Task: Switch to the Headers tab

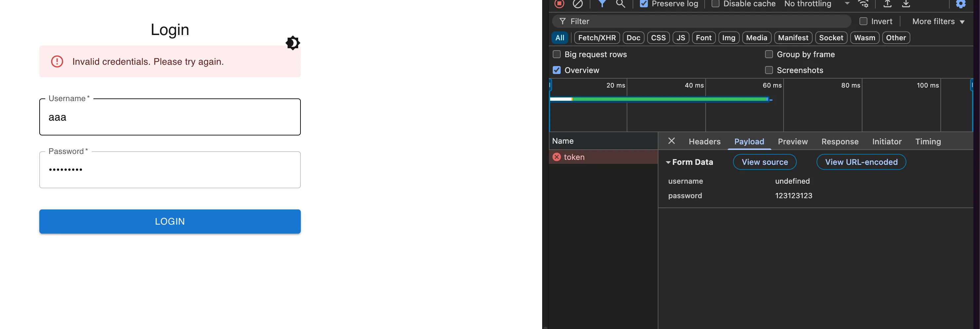Action: 704,142
